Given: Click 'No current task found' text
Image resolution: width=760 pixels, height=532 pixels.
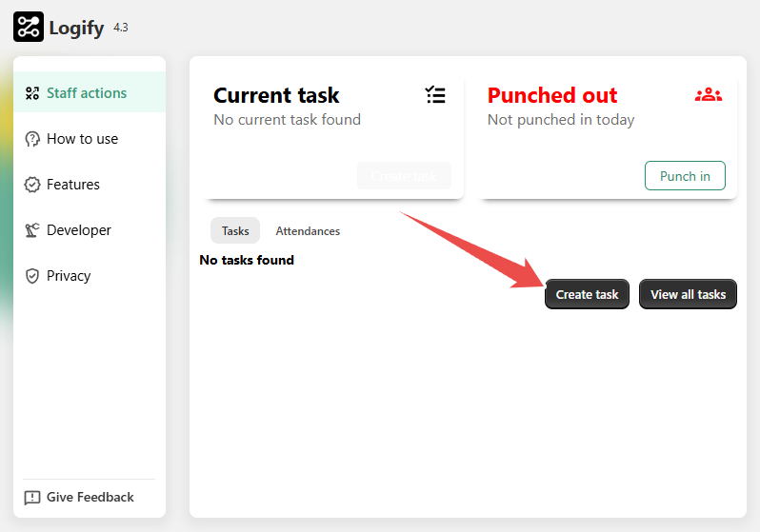Looking at the screenshot, I should (288, 120).
